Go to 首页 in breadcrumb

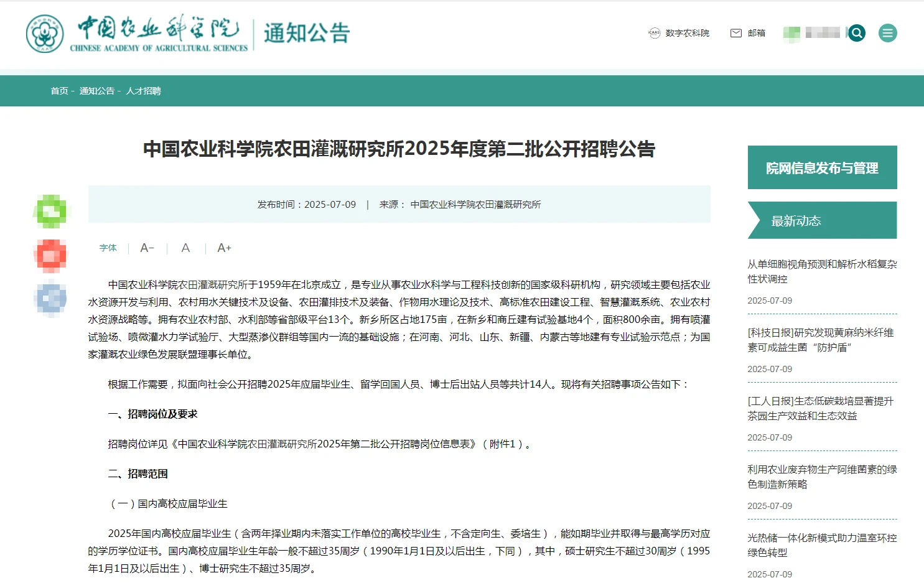point(60,91)
